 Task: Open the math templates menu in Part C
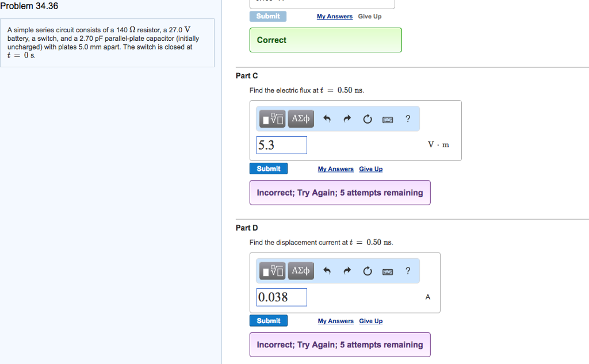tap(271, 118)
